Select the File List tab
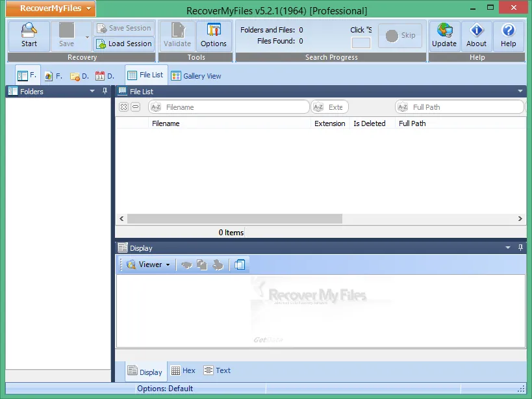532x399 pixels. point(146,75)
